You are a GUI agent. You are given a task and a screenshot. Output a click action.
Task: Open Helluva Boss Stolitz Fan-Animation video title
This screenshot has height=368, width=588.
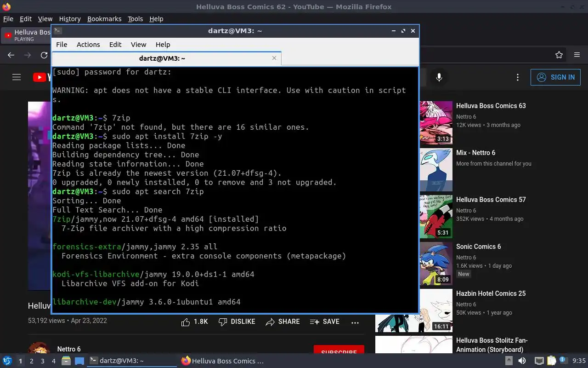tap(492, 345)
